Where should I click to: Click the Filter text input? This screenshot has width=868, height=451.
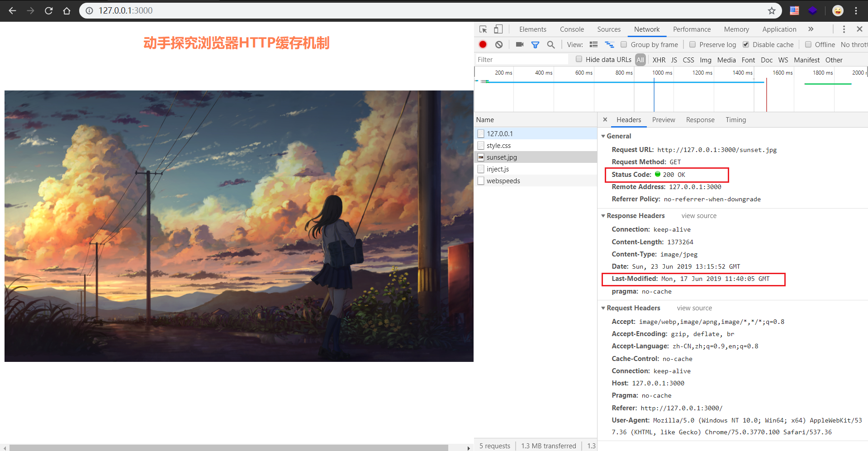tap(522, 59)
